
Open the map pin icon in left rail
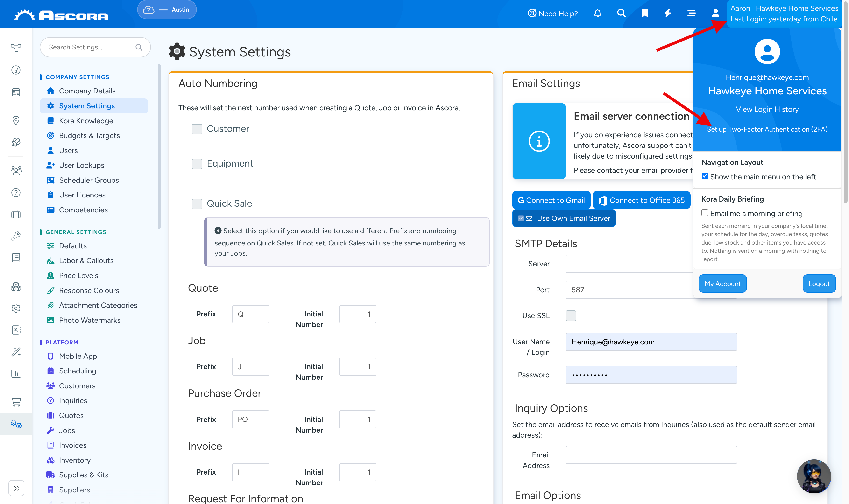coord(16,120)
